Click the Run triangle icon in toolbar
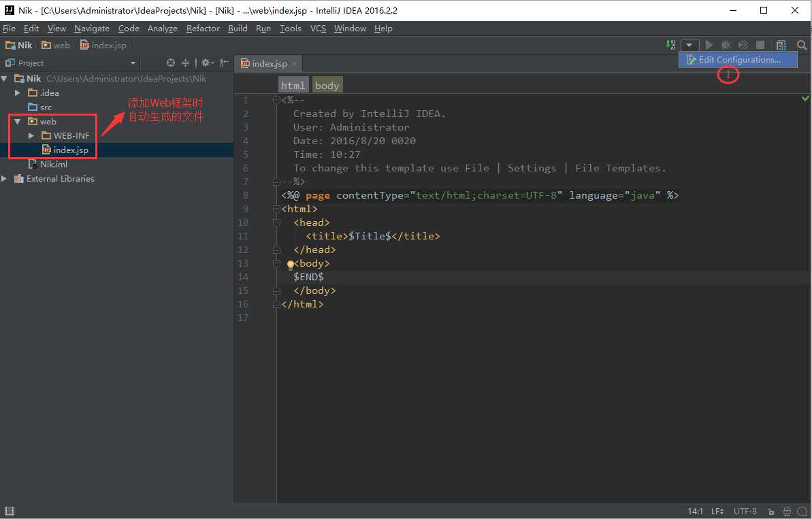Image resolution: width=812 pixels, height=519 pixels. [x=709, y=45]
